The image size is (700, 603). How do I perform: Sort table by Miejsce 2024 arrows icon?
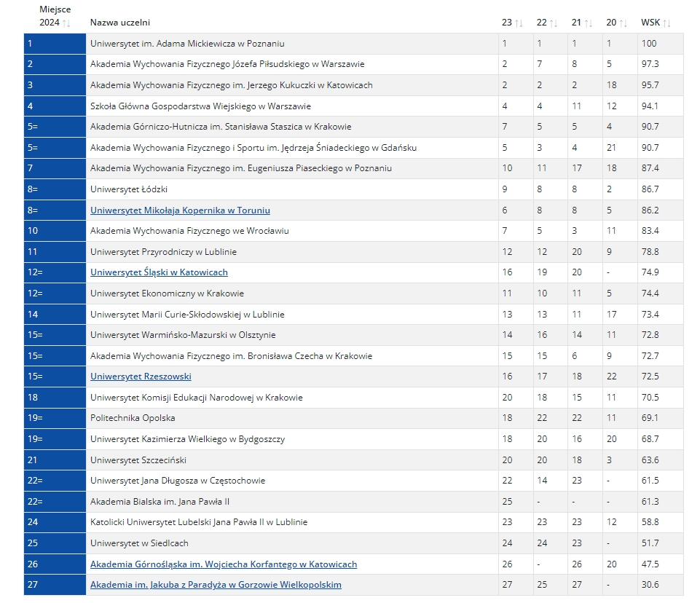pyautogui.click(x=67, y=23)
